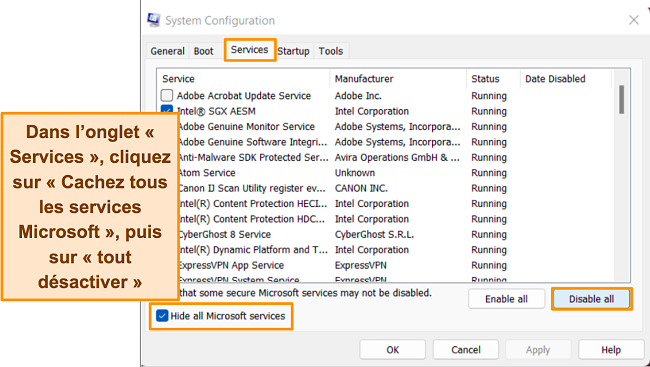Click the Disable all button
650x367 pixels.
coord(591,299)
